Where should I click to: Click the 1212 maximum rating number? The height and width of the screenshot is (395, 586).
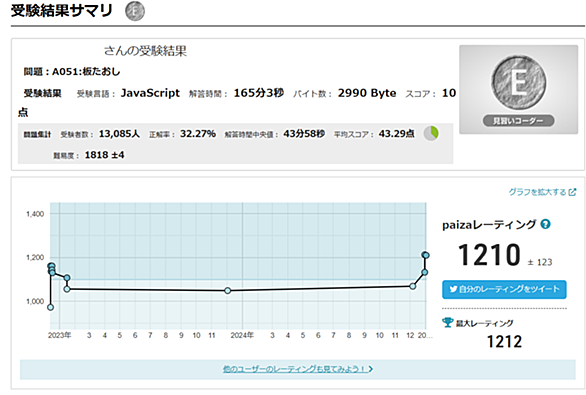[x=504, y=342]
